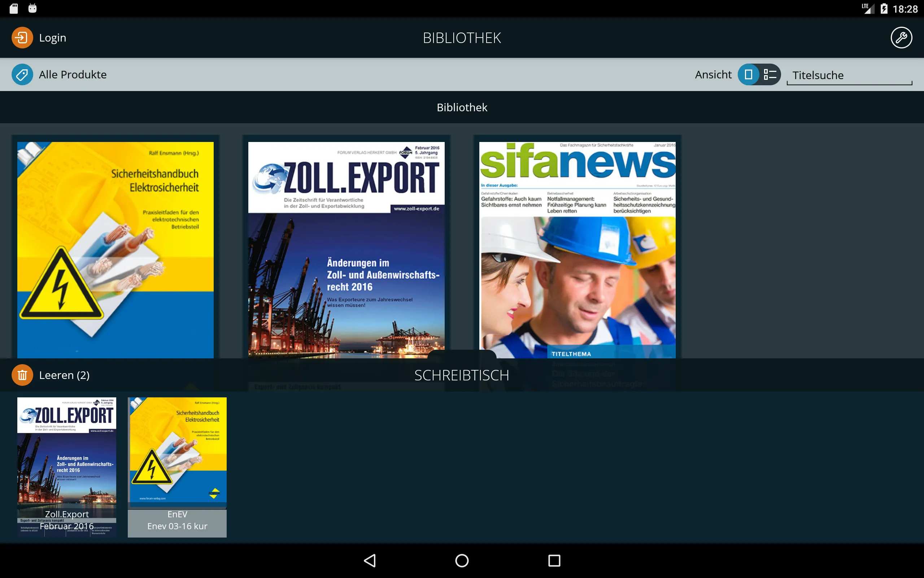924x578 pixels.
Task: Tap the SD card notification icon
Action: click(x=14, y=8)
